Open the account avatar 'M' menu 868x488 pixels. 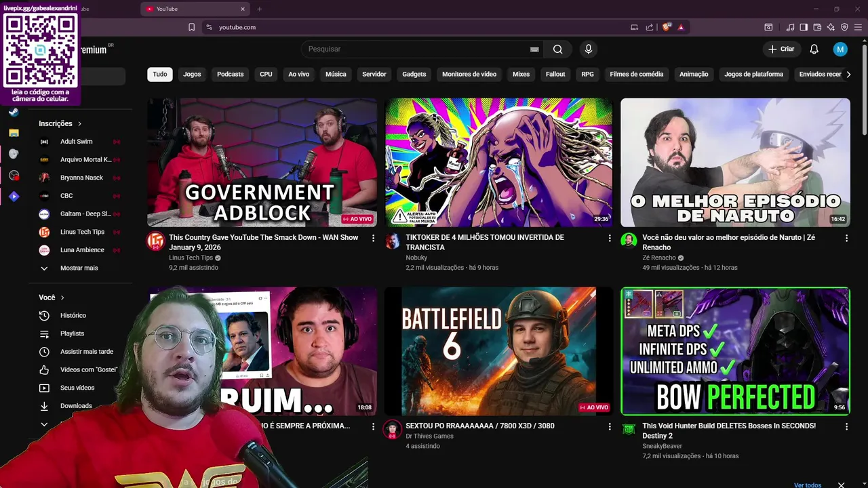coord(840,49)
